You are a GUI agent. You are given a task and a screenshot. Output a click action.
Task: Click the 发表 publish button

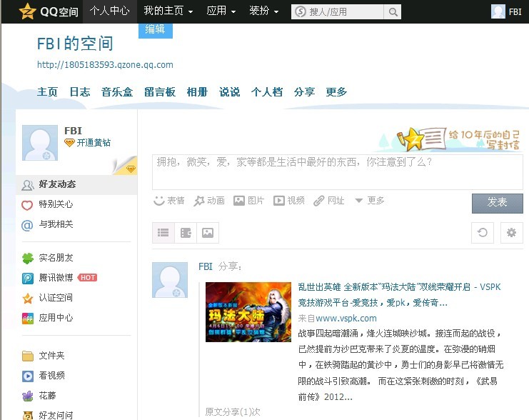click(x=498, y=204)
